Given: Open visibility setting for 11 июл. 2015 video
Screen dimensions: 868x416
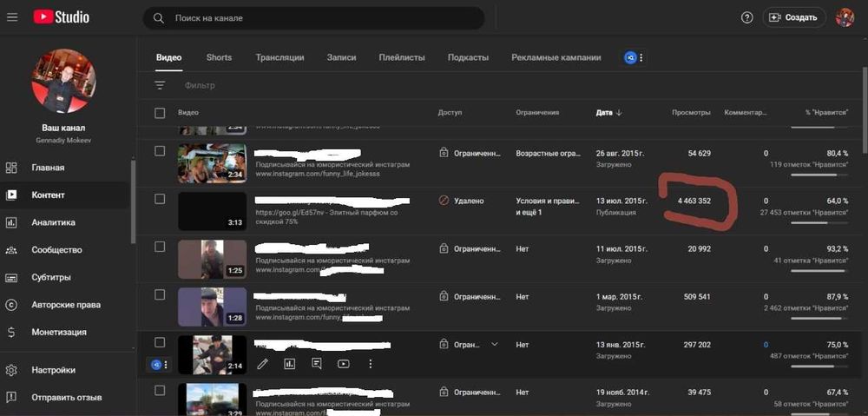Looking at the screenshot, I should [x=470, y=249].
